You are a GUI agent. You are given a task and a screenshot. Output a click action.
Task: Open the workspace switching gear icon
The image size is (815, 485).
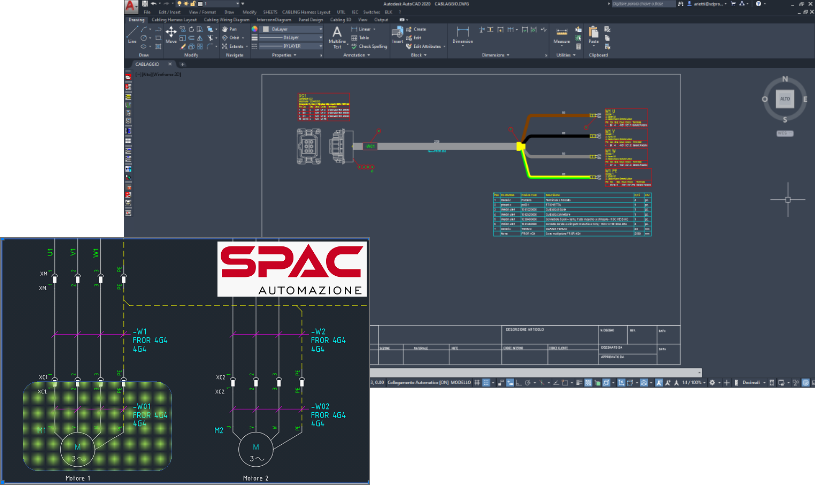point(713,383)
